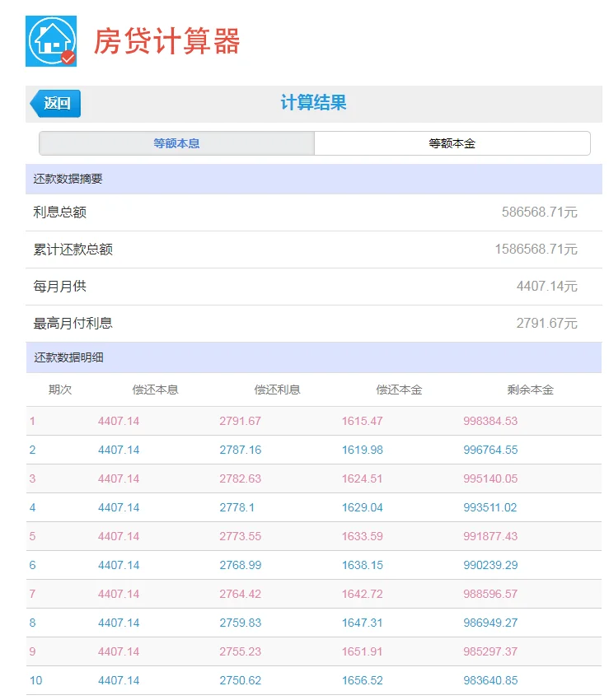609x700 pixels.
Task: Click the 偿还本金 column header
Action: click(x=399, y=390)
